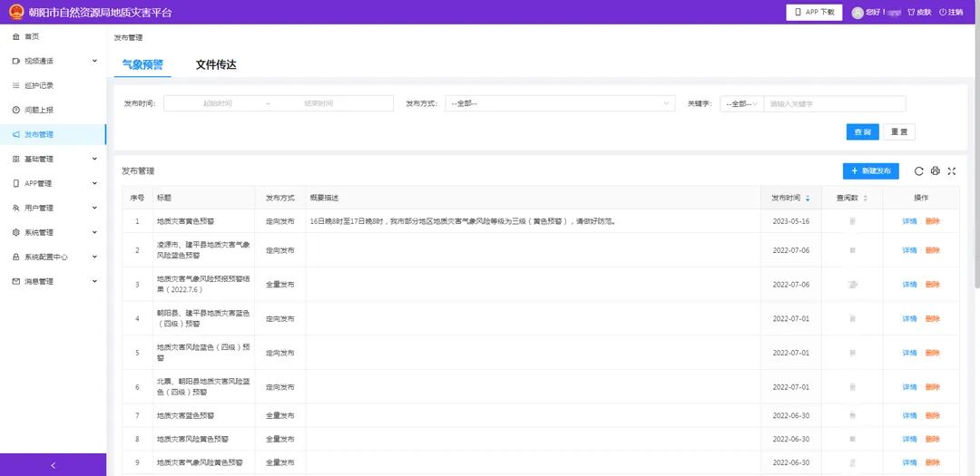Open 详情 for row 9 地质灾害气象风险黄色预警
980x476 pixels.
pyautogui.click(x=909, y=463)
